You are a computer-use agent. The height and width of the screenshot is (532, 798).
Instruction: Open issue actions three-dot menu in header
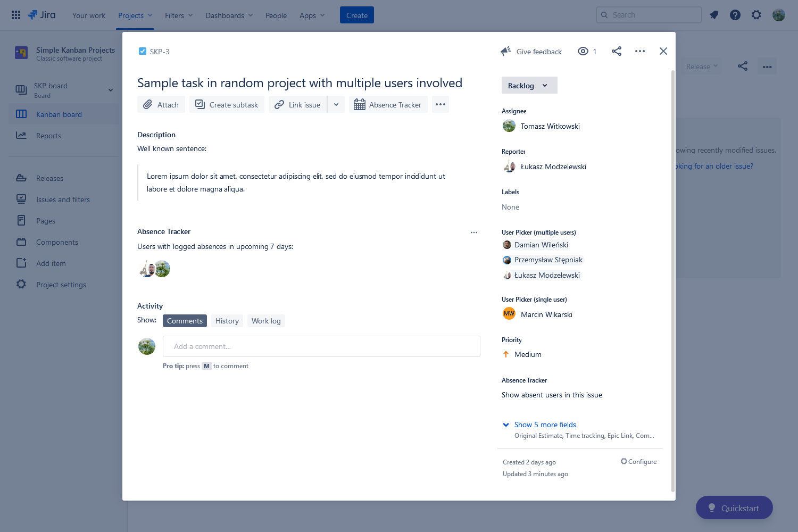tap(640, 51)
